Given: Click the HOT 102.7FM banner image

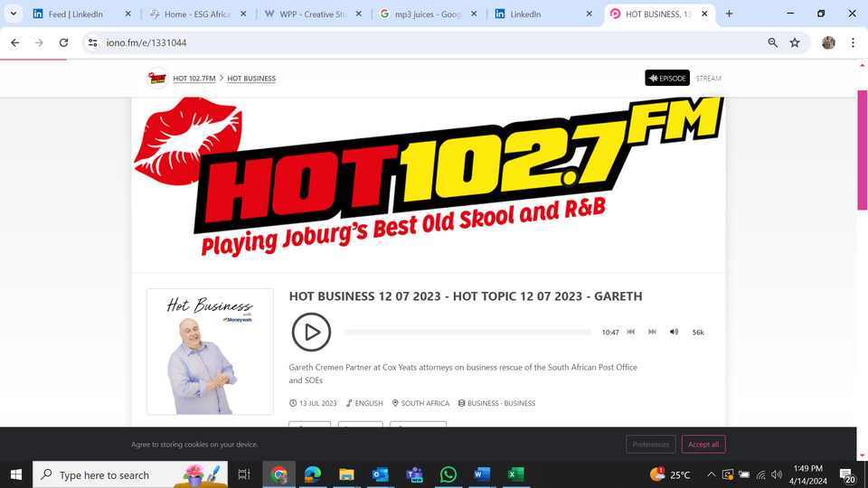Looking at the screenshot, I should [x=429, y=178].
